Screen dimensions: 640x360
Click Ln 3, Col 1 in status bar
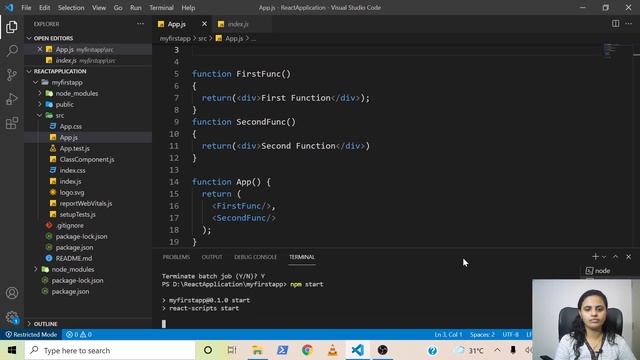coord(448,335)
